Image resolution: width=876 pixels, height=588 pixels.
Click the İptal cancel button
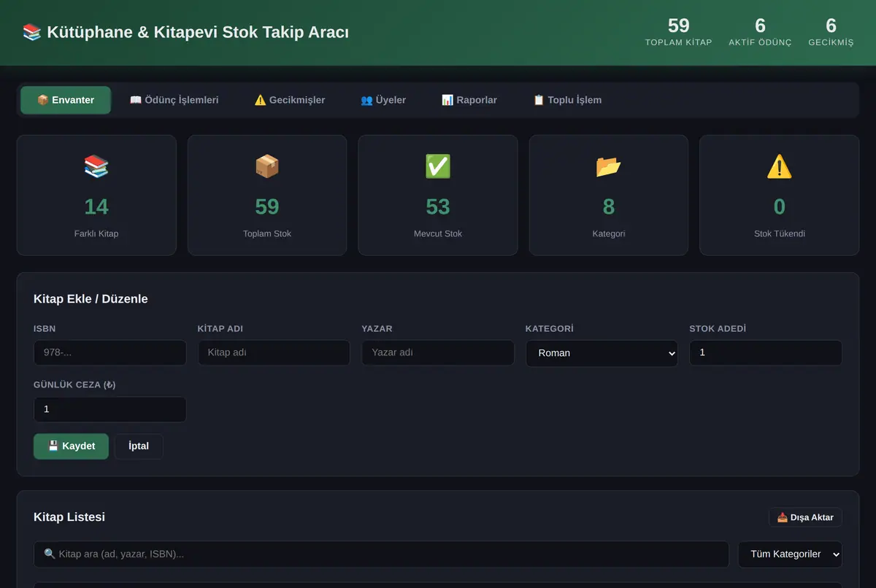(139, 446)
